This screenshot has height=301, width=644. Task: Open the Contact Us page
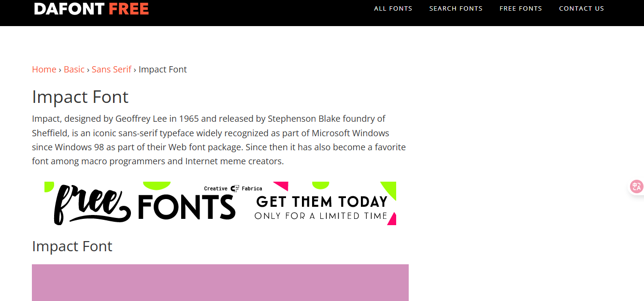(x=581, y=8)
